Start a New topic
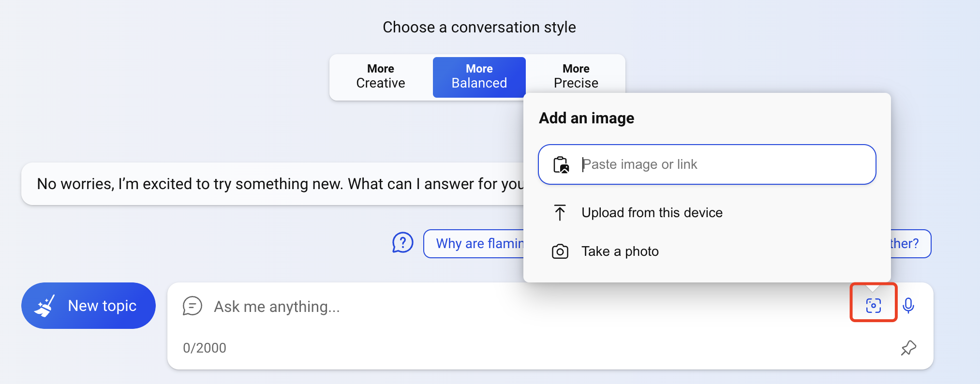 point(89,306)
